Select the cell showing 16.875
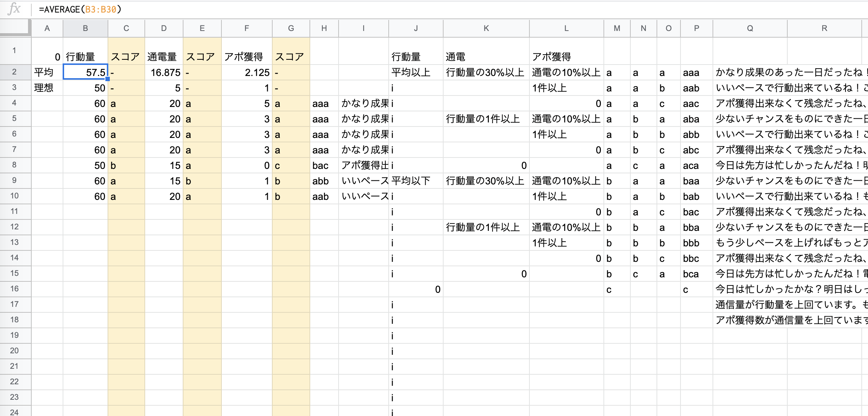 click(164, 72)
